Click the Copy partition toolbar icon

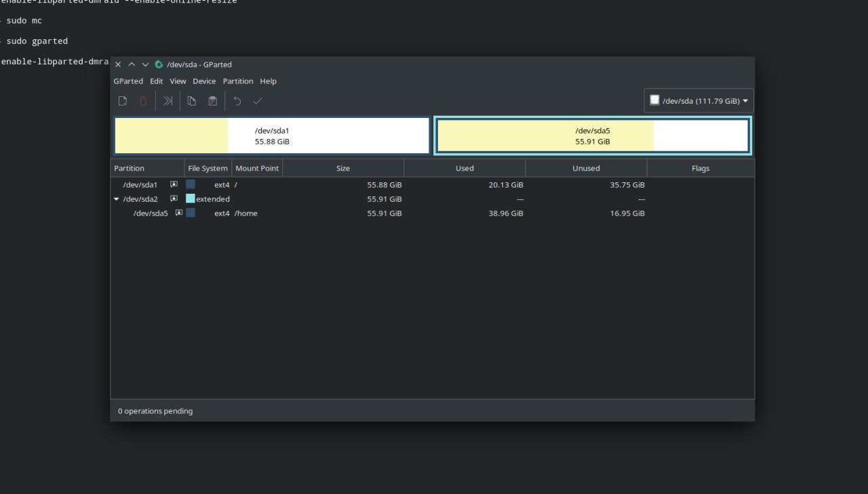pyautogui.click(x=192, y=101)
